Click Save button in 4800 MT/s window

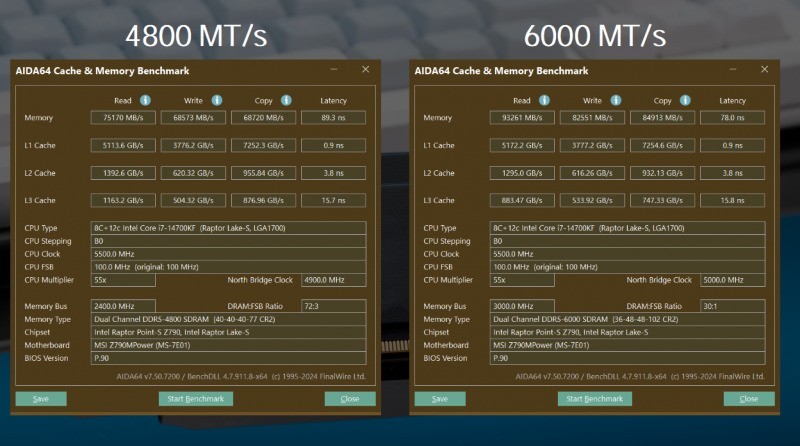click(41, 399)
